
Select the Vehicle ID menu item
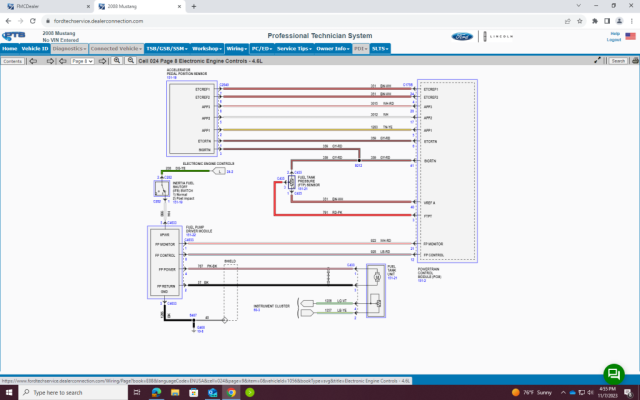pos(35,49)
